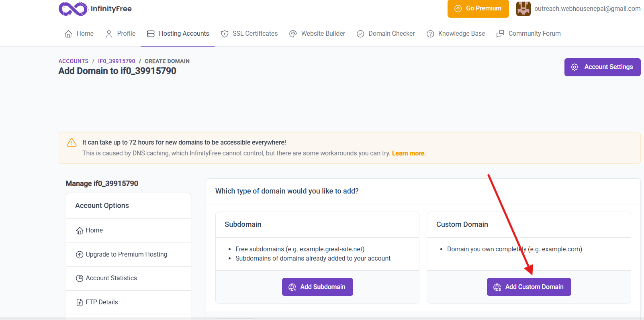Click the Custom Domain card heading
This screenshot has width=644, height=320.
click(x=462, y=224)
